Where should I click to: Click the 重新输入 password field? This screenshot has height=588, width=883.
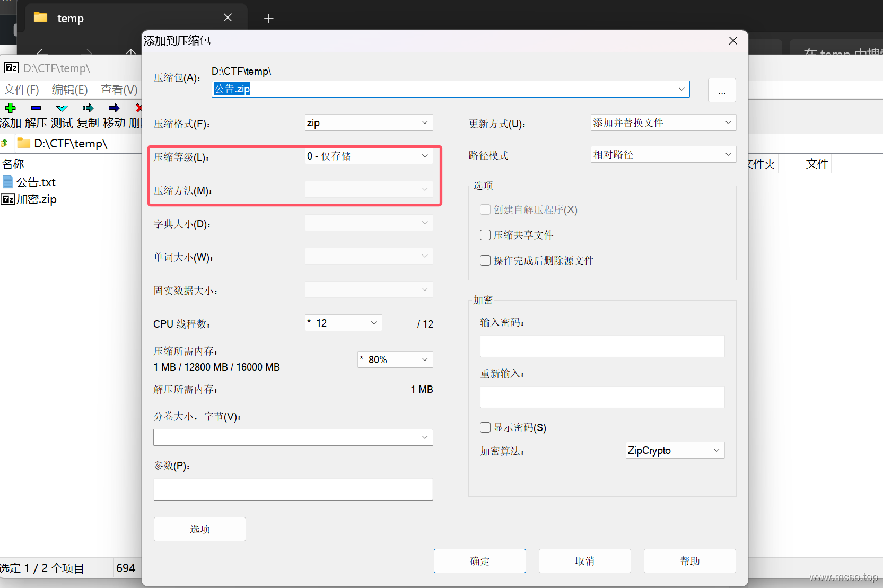coord(602,397)
